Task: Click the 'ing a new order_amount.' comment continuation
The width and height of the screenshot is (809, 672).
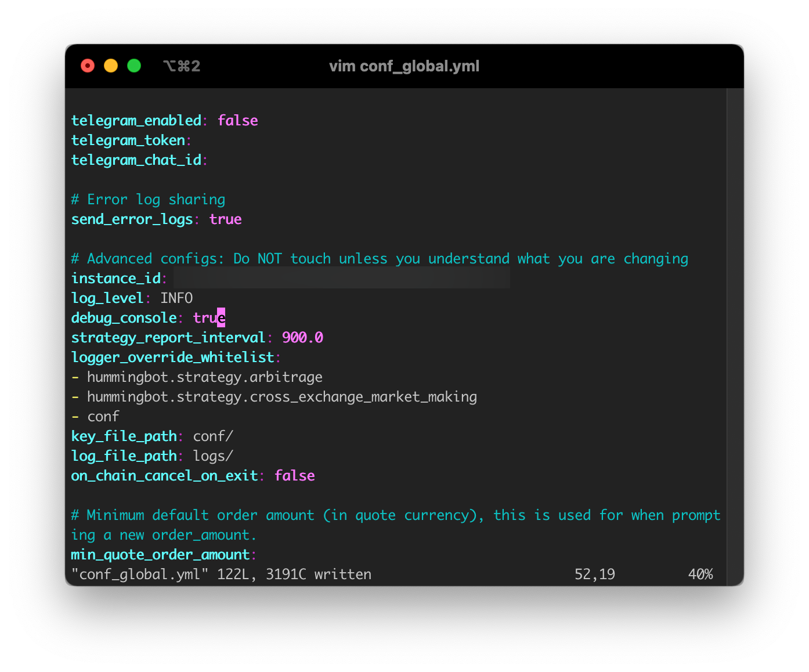Action: pyautogui.click(x=164, y=535)
